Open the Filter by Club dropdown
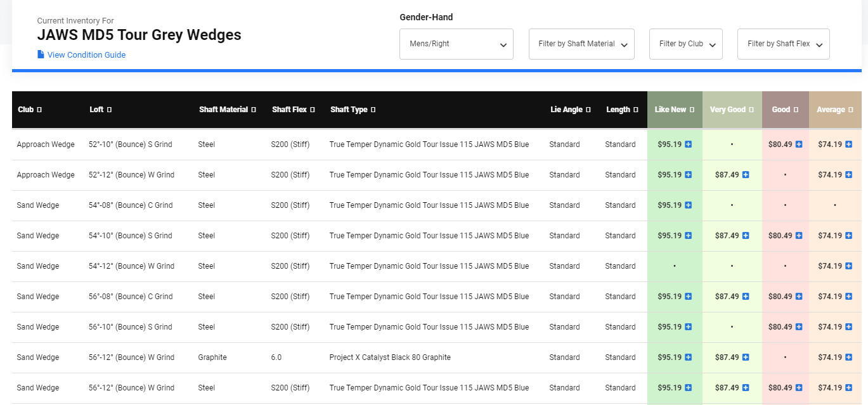 pos(686,44)
